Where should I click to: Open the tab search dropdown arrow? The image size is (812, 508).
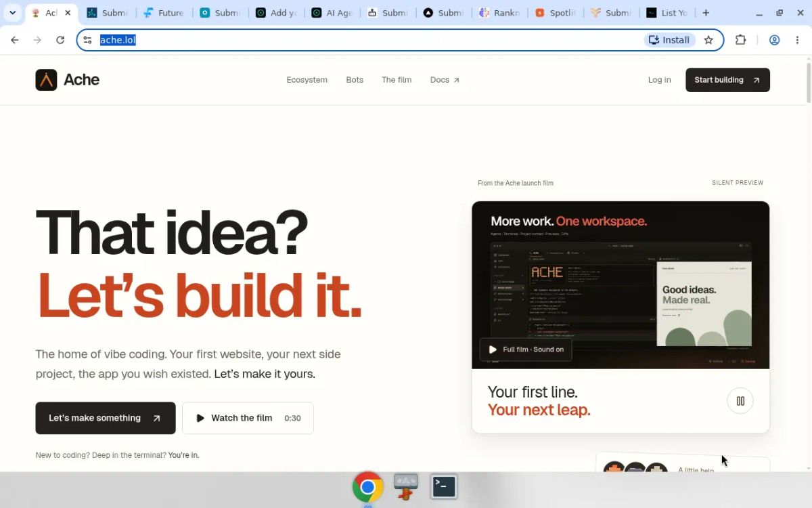pyautogui.click(x=12, y=13)
